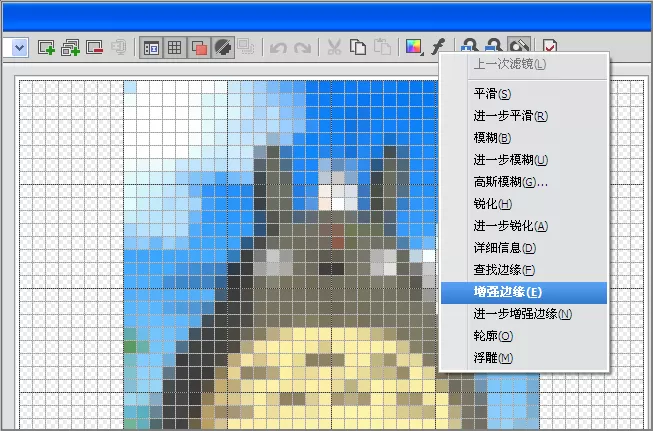
Task: Click the copy icon
Action: pyautogui.click(x=358, y=47)
